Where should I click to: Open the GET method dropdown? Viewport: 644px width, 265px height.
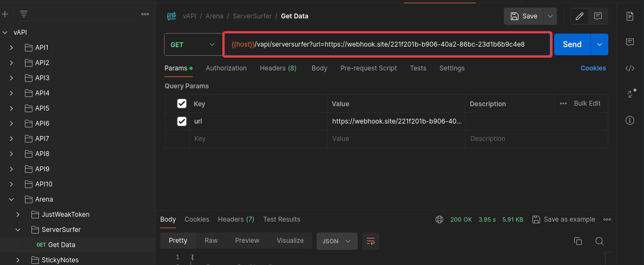click(192, 45)
